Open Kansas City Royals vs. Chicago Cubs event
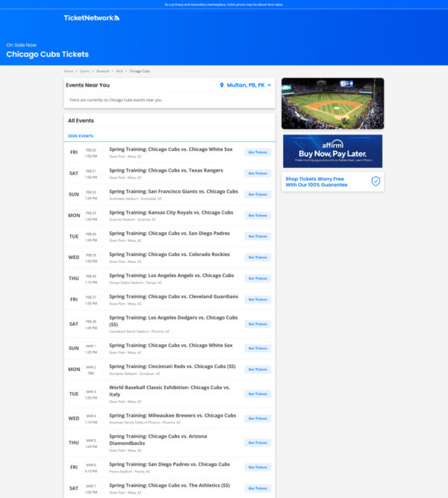This screenshot has width=448, height=498. click(x=171, y=213)
